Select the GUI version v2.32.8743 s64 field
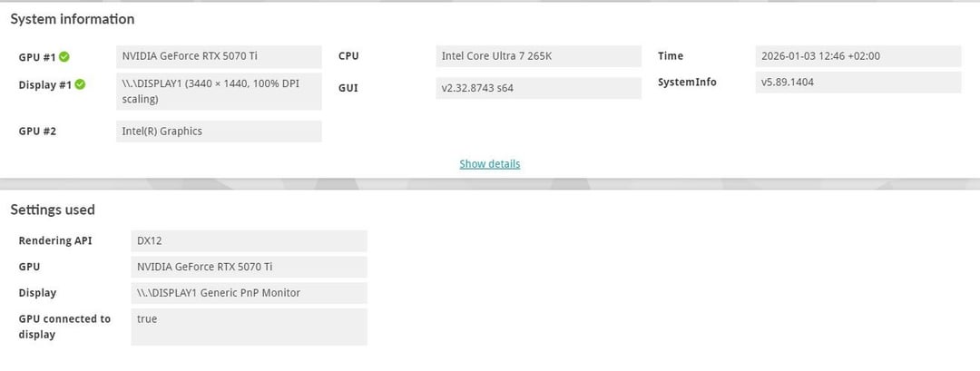This screenshot has width=980, height=371. tap(538, 89)
